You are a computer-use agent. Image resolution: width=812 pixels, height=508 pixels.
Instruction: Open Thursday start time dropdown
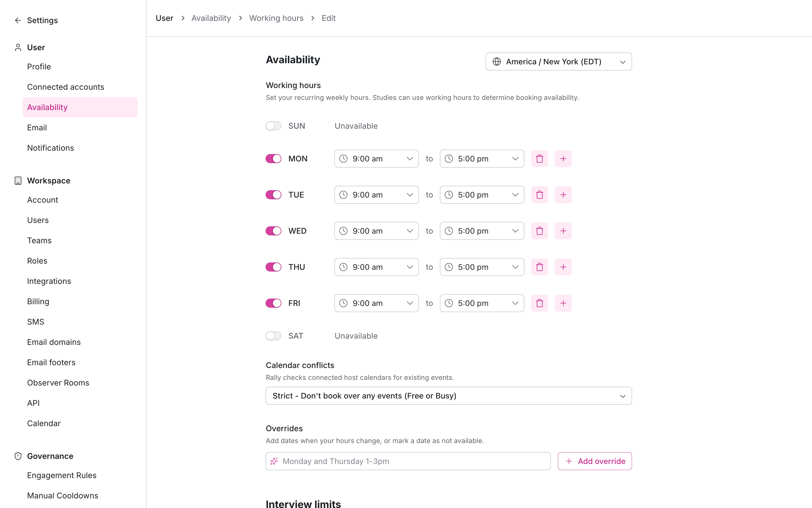pyautogui.click(x=376, y=267)
